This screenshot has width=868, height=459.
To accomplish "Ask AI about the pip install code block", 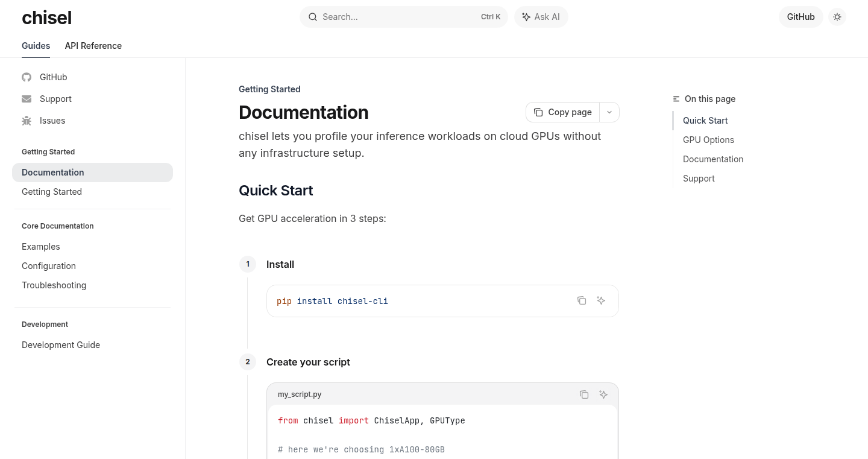I will pyautogui.click(x=601, y=300).
